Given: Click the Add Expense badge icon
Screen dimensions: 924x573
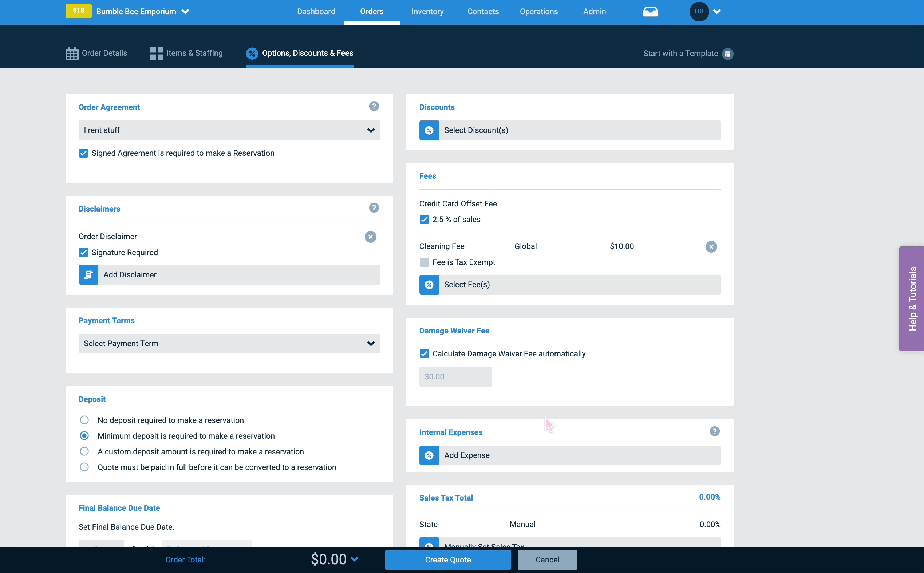Looking at the screenshot, I should point(429,455).
